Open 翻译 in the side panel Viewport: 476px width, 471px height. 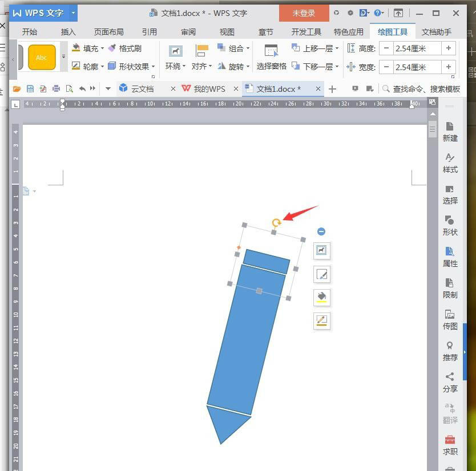(x=450, y=414)
